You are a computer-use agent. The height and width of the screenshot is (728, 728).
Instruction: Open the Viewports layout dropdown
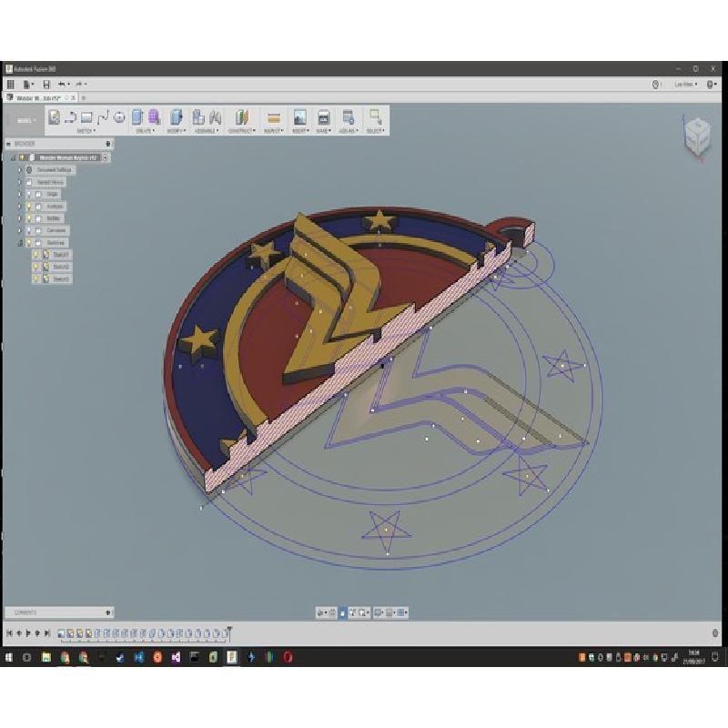pyautogui.click(x=402, y=612)
